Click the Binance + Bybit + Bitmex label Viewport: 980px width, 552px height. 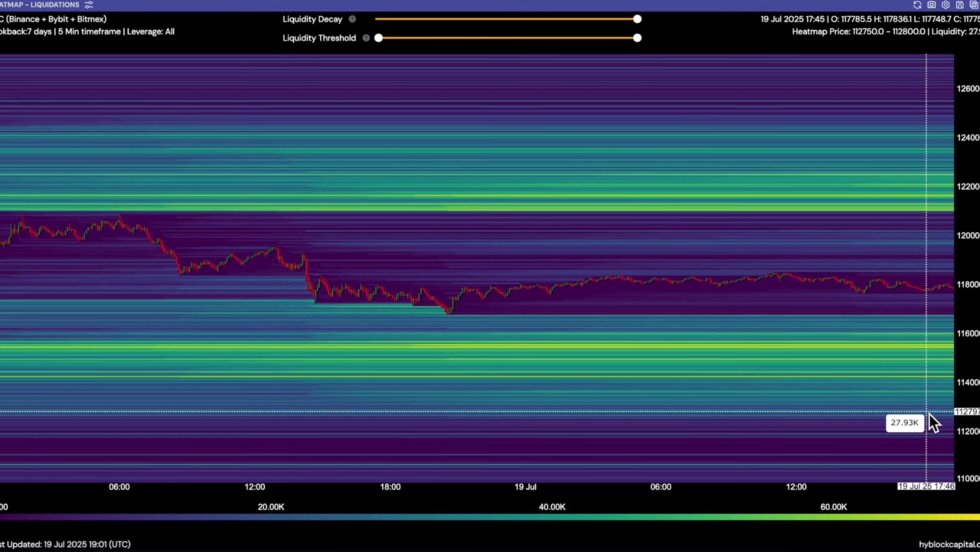click(56, 19)
